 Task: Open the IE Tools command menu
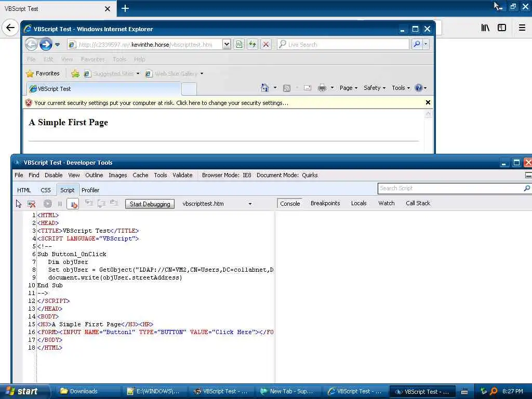401,88
